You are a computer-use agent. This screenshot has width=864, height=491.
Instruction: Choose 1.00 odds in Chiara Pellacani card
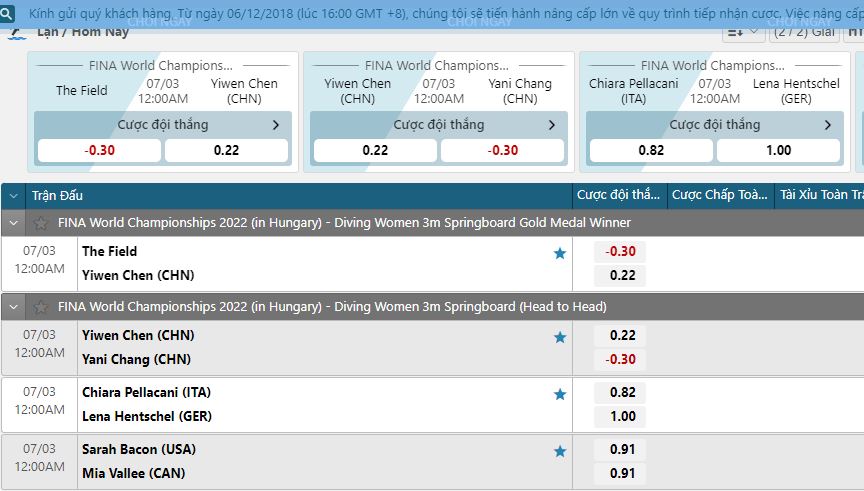click(779, 150)
